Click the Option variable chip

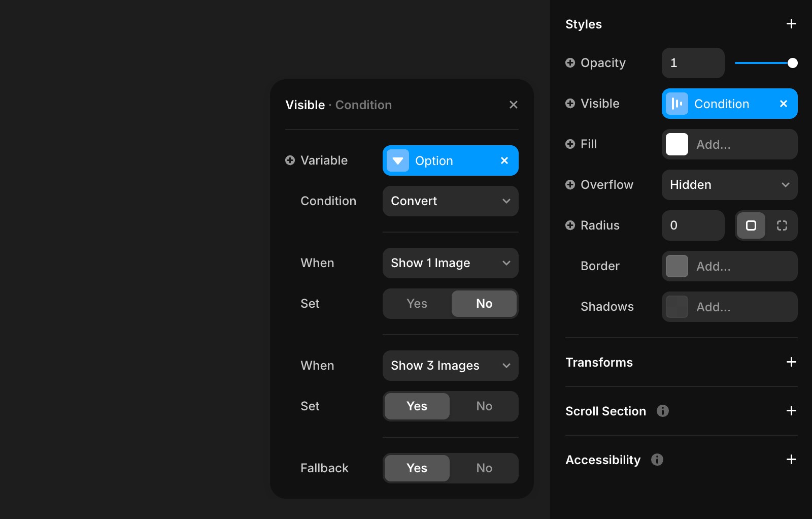[x=450, y=160]
